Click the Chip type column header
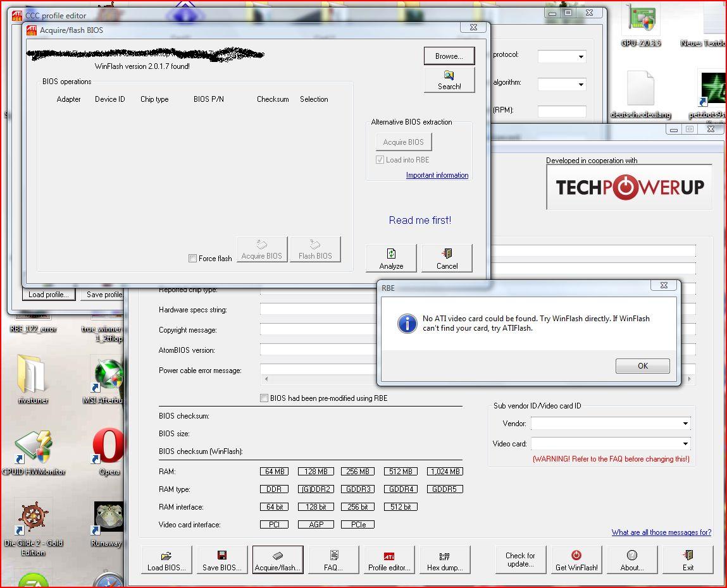The image size is (727, 588). 154,99
